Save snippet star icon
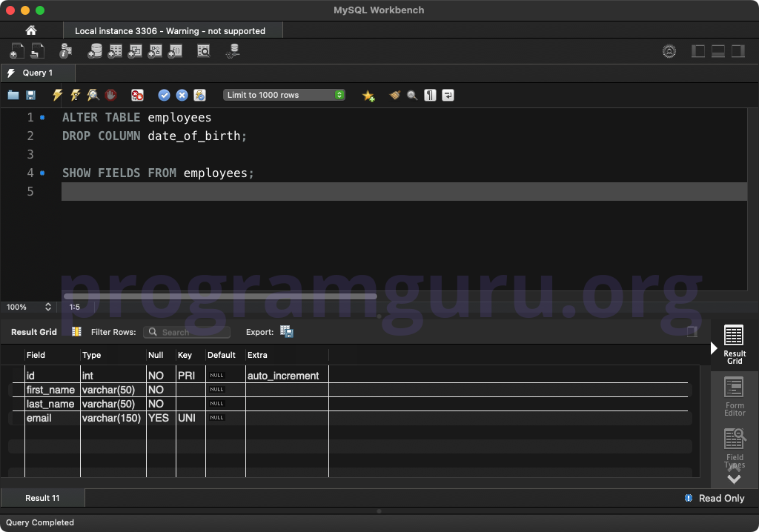This screenshot has width=759, height=532. coord(368,96)
